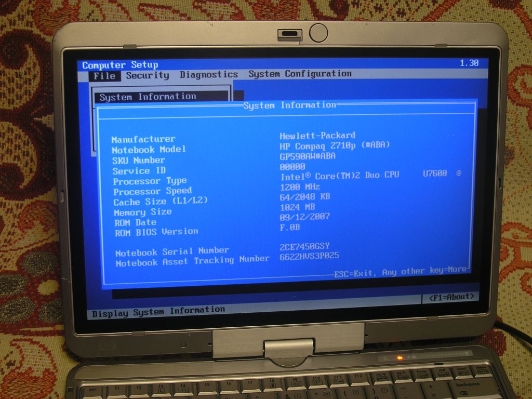
Task: Click the HP Compaq 2710p (#ABA) value
Action: click(x=335, y=145)
